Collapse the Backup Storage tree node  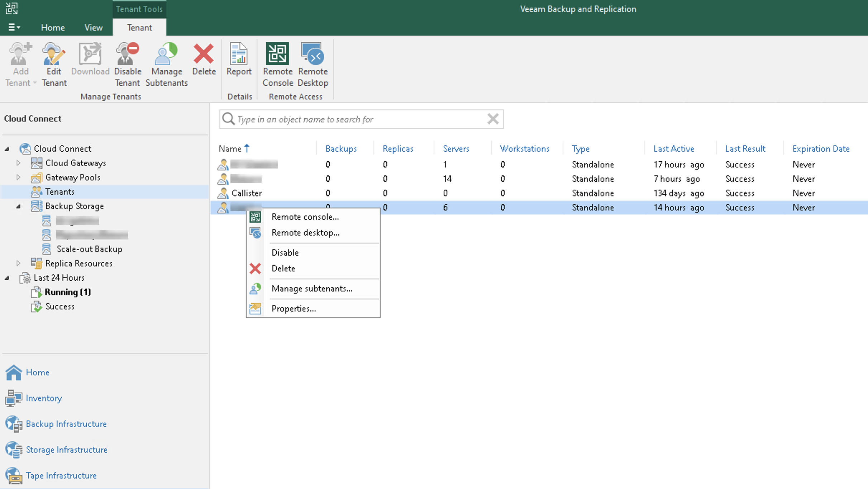(x=18, y=206)
